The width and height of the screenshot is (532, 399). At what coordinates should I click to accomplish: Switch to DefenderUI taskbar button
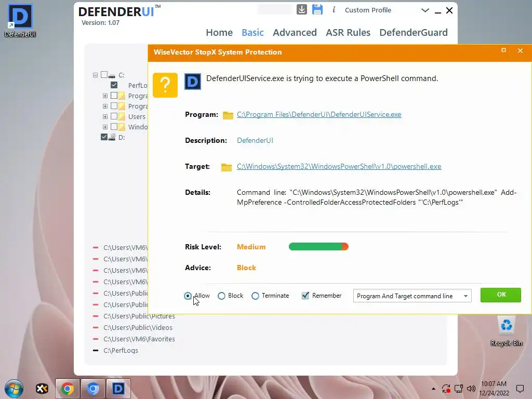click(118, 389)
